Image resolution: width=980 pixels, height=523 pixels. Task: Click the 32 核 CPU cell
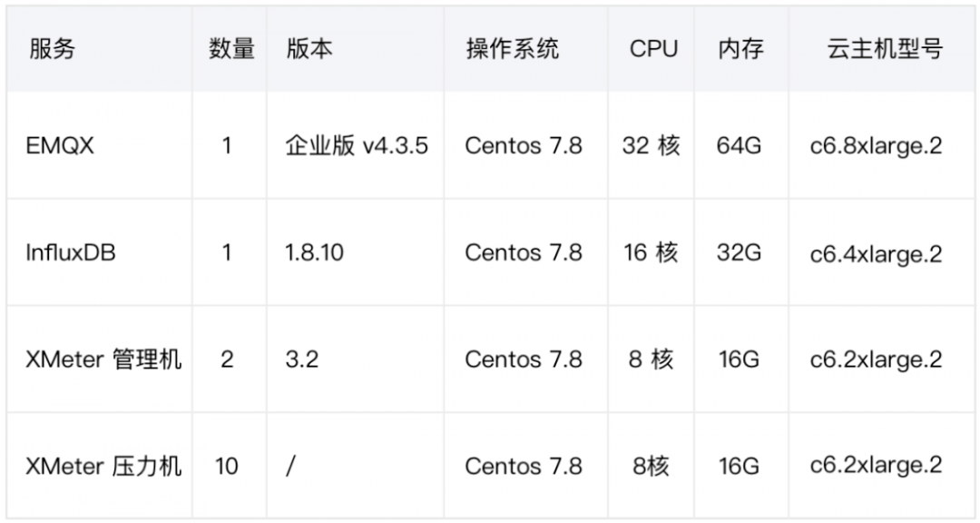click(x=651, y=145)
